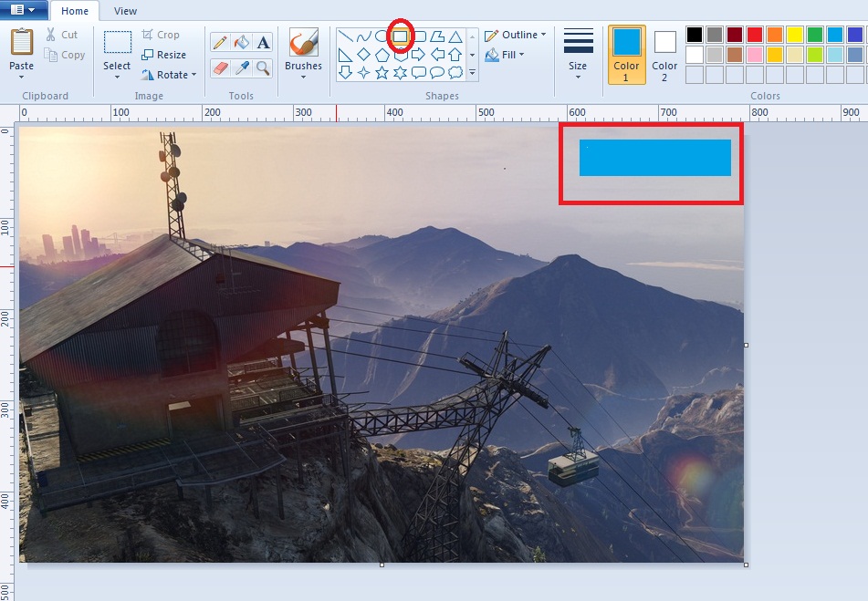Image resolution: width=868 pixels, height=601 pixels.
Task: Expand the Select options arrow
Action: [117, 77]
